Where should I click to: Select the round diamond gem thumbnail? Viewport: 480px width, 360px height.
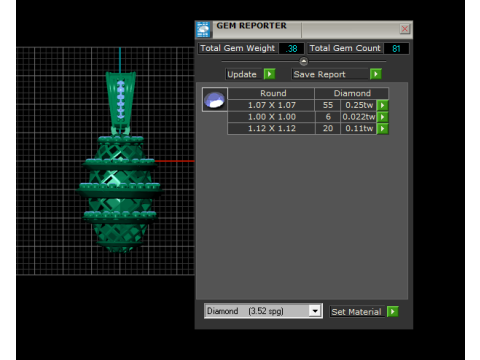(215, 99)
